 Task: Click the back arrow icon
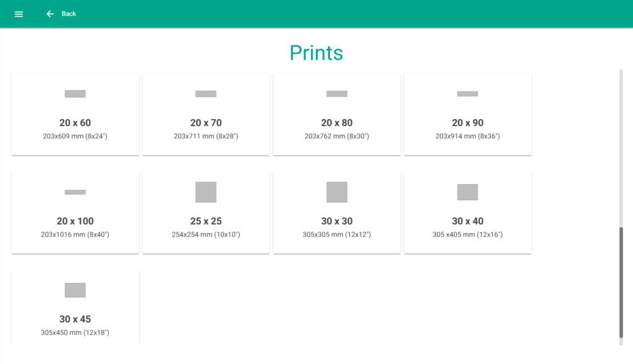(x=49, y=14)
